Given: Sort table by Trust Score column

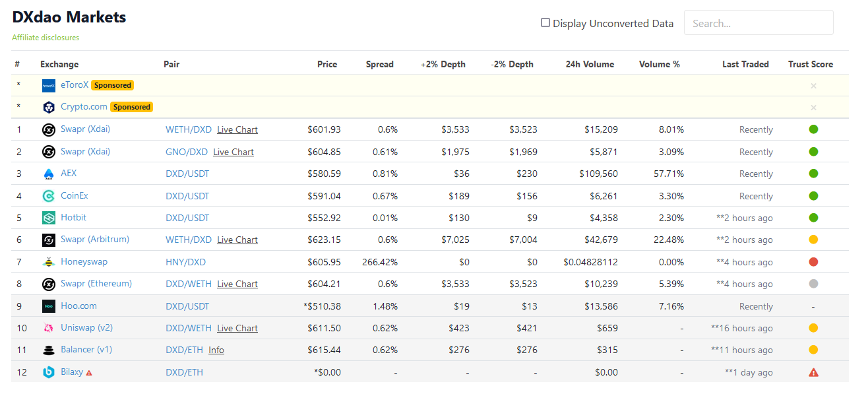Looking at the screenshot, I should (810, 64).
